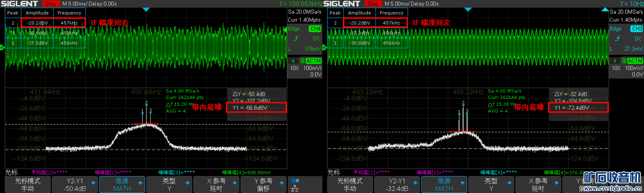Open the 信源 MATH source dropdown, left scope
Viewport: 644px width, 193px height.
(x=122, y=185)
